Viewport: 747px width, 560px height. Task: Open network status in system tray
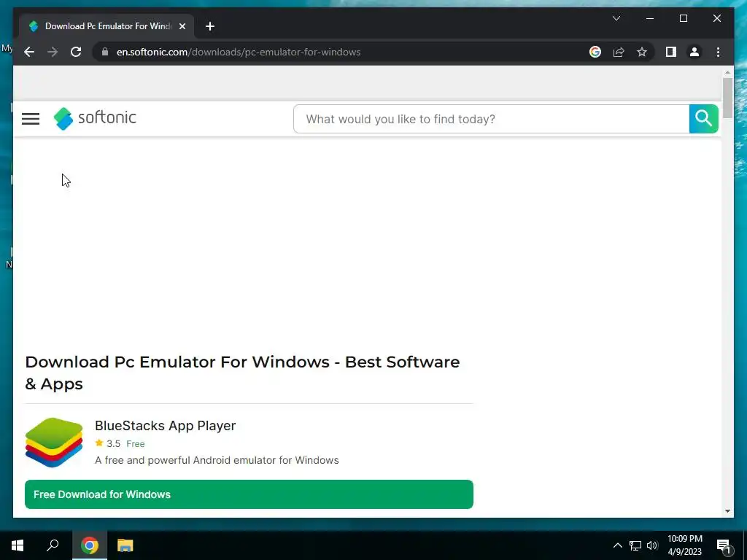[635, 545]
